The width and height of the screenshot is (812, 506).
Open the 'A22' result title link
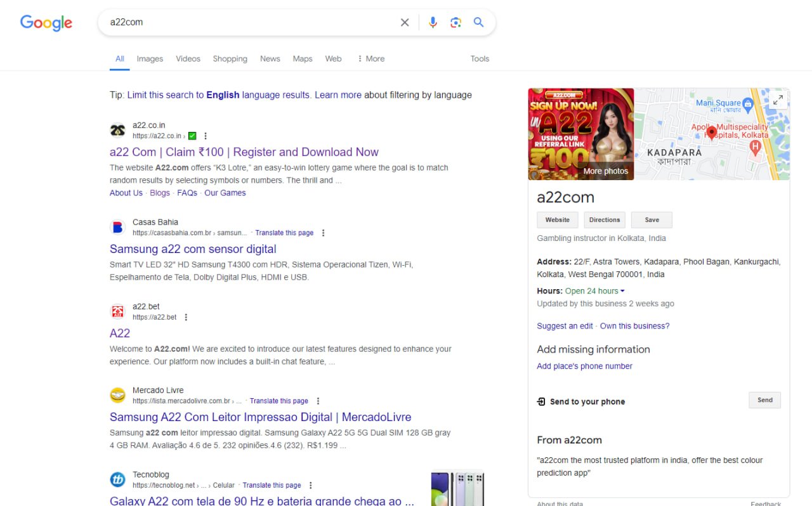click(120, 334)
